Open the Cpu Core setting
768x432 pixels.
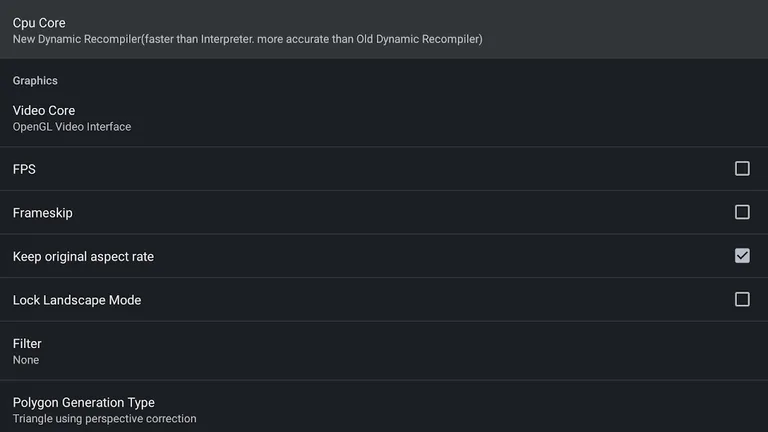point(384,30)
